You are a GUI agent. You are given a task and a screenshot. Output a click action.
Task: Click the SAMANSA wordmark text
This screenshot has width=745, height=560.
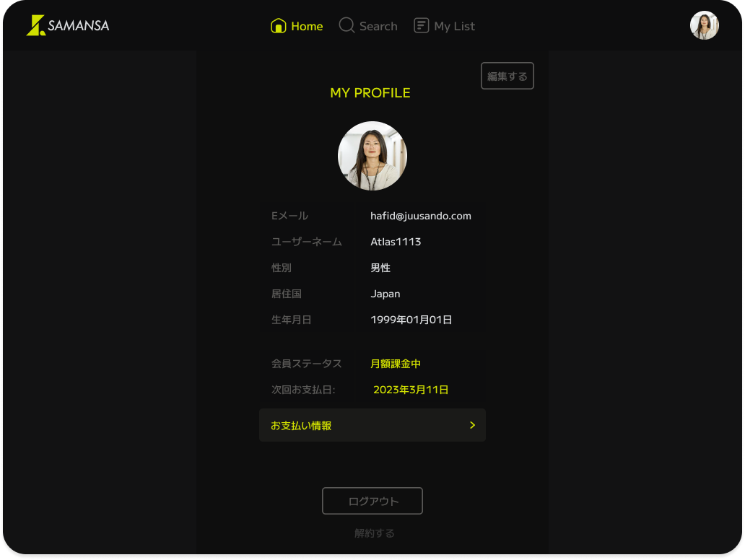coord(79,26)
